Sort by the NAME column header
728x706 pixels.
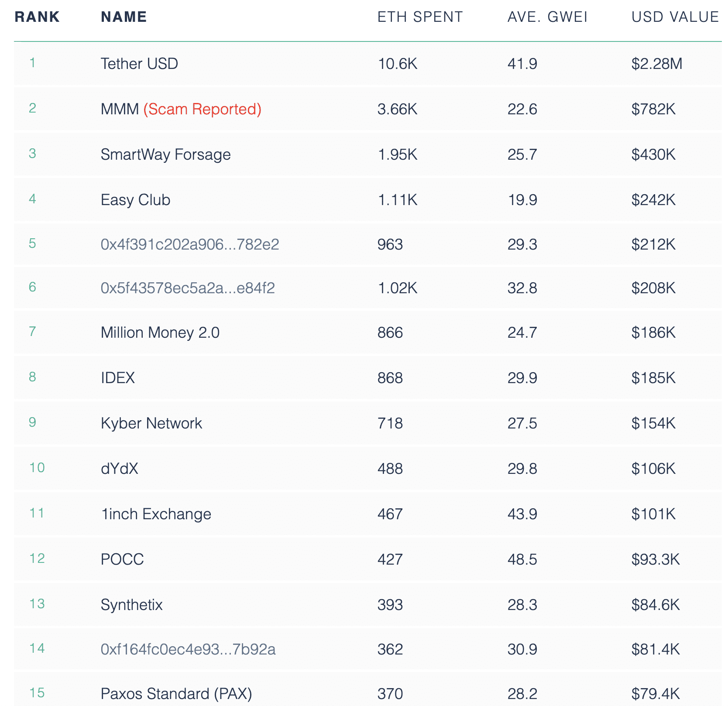124,17
